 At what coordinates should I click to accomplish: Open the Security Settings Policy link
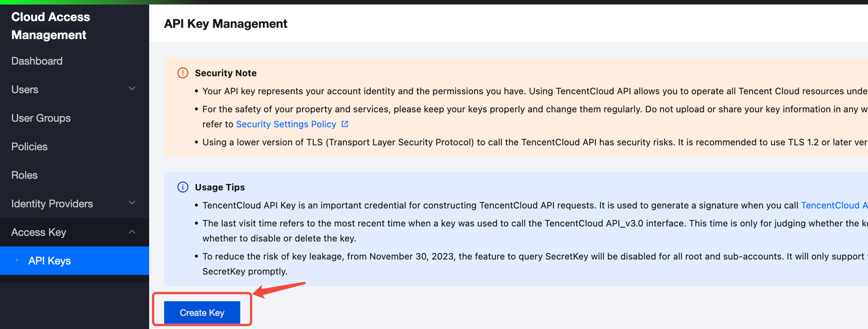(286, 124)
